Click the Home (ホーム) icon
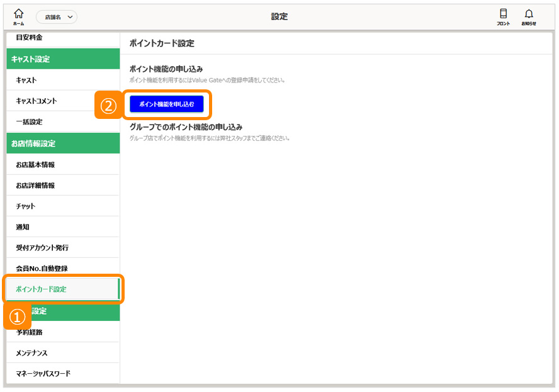 click(x=18, y=16)
